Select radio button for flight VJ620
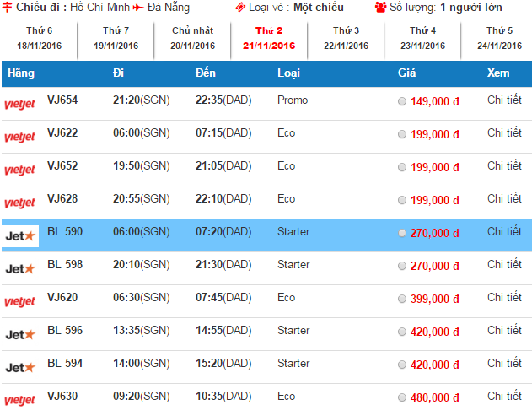The image size is (532, 416). click(x=402, y=299)
